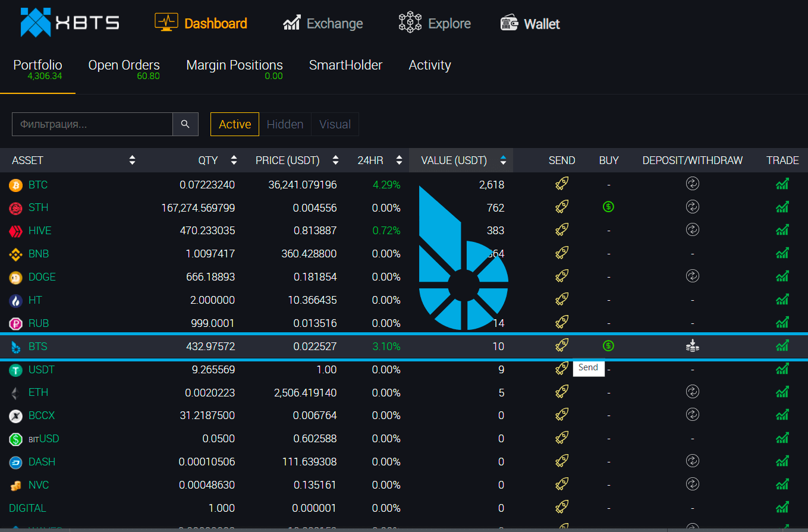
Task: Click the BTS deposit coins icon
Action: [692, 345]
